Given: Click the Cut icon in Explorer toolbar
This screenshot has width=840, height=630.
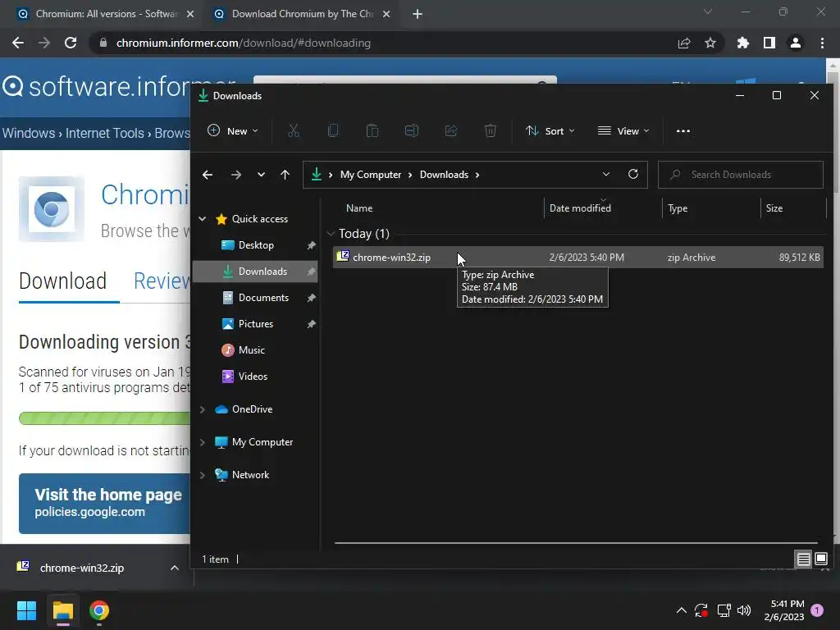Looking at the screenshot, I should (294, 130).
